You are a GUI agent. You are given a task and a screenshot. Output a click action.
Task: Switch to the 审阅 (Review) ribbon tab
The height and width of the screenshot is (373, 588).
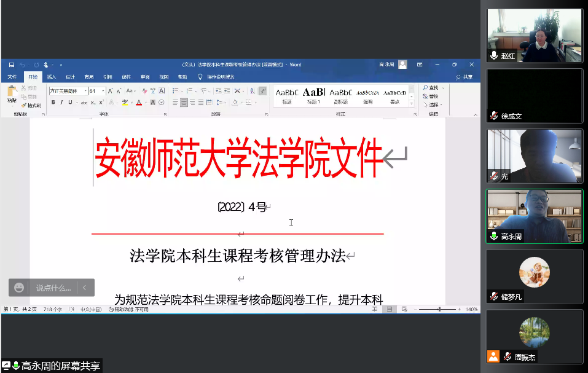(145, 77)
